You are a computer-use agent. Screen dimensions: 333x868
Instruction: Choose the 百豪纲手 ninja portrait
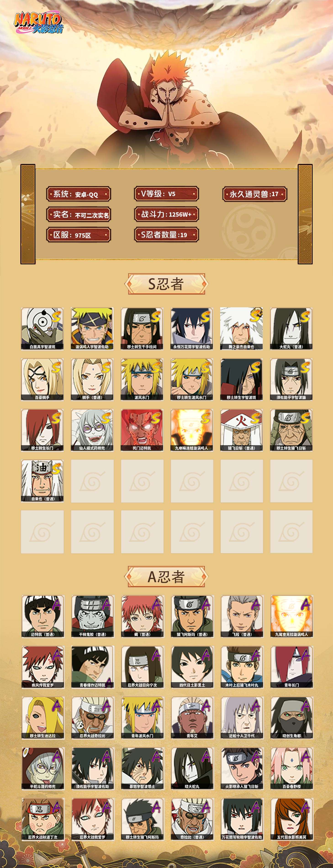click(x=42, y=379)
